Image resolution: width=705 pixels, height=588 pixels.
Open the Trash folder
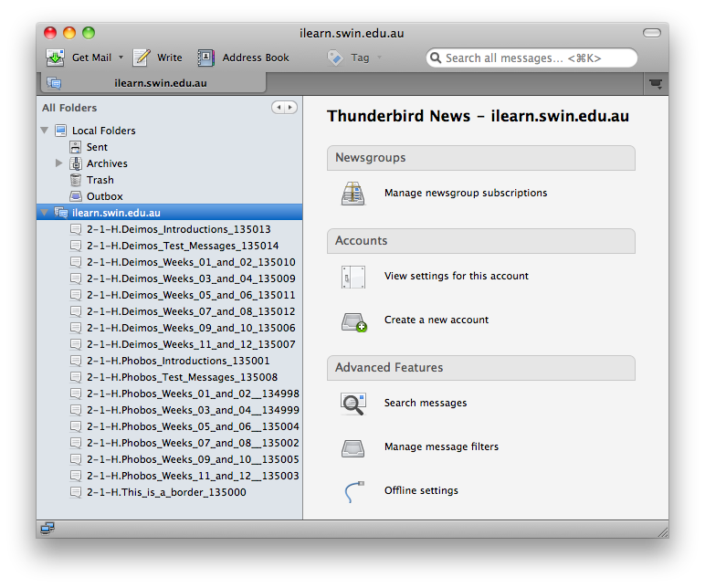pos(100,180)
